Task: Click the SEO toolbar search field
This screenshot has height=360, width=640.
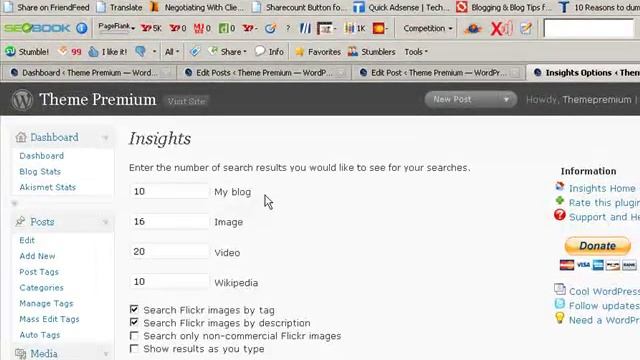Action: pyautogui.click(x=588, y=29)
